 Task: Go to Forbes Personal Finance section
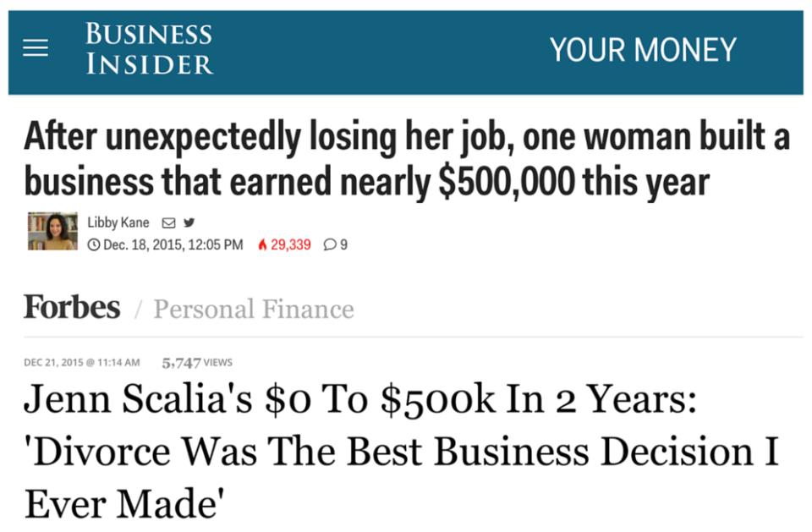(x=253, y=309)
